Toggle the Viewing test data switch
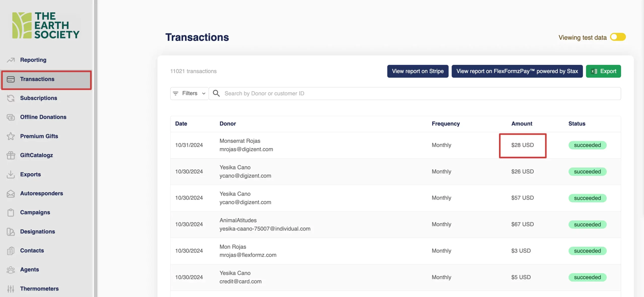Image resolution: width=644 pixels, height=297 pixels. click(x=618, y=37)
